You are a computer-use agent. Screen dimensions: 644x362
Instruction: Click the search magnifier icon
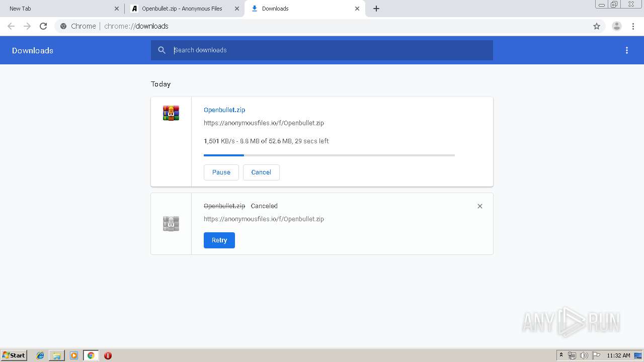[x=162, y=50]
